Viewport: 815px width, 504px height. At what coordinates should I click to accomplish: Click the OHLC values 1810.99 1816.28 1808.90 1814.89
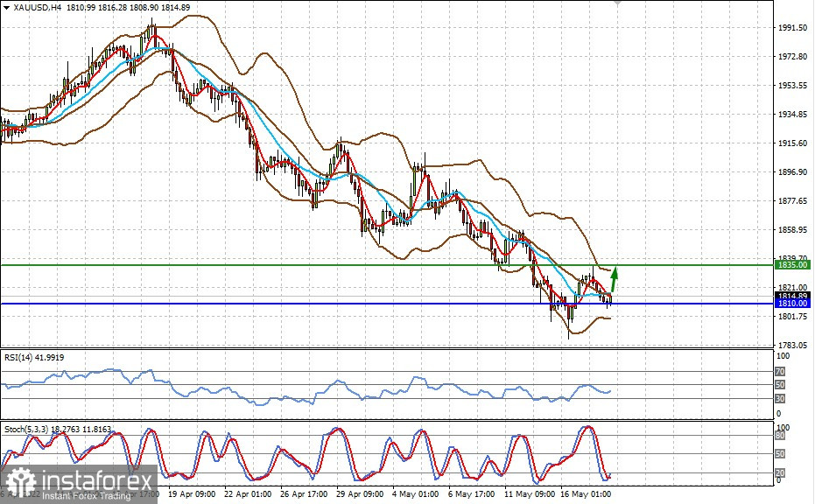pyautogui.click(x=128, y=8)
